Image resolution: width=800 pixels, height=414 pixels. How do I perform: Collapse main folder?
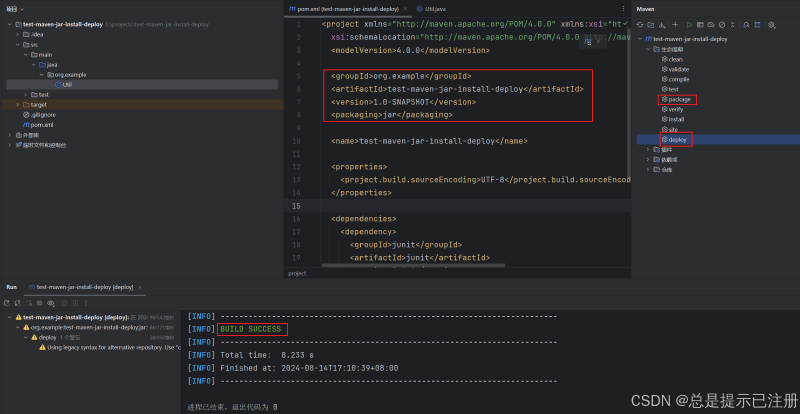pos(26,55)
